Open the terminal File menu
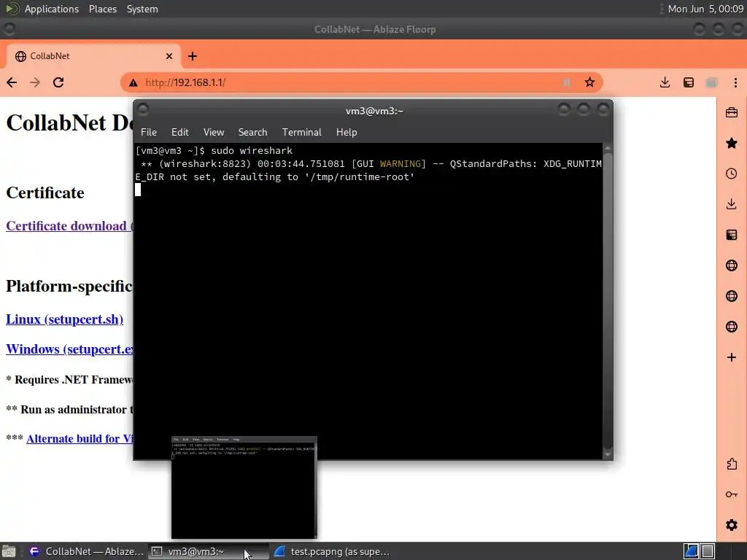 coord(149,133)
